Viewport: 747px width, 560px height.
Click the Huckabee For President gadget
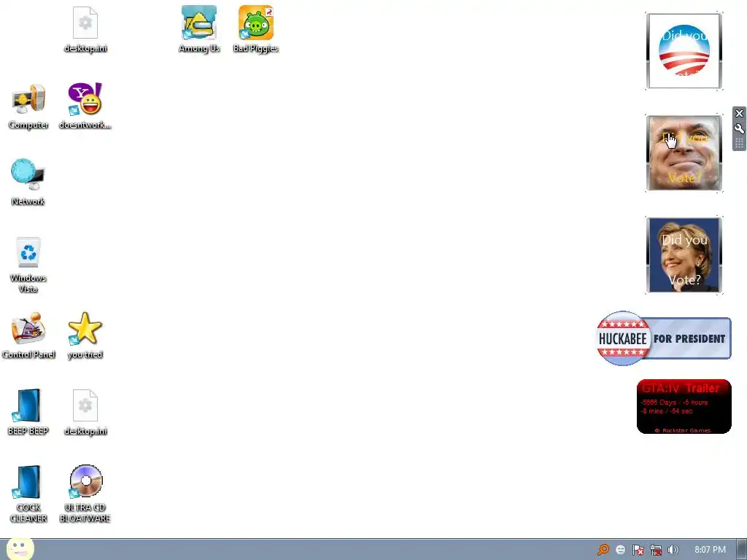coord(664,338)
